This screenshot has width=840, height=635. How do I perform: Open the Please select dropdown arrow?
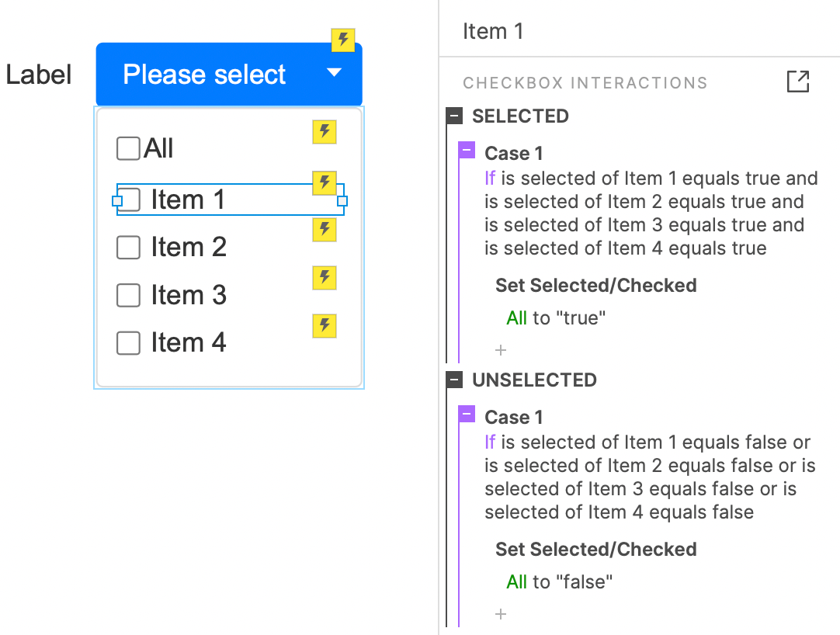pyautogui.click(x=334, y=74)
